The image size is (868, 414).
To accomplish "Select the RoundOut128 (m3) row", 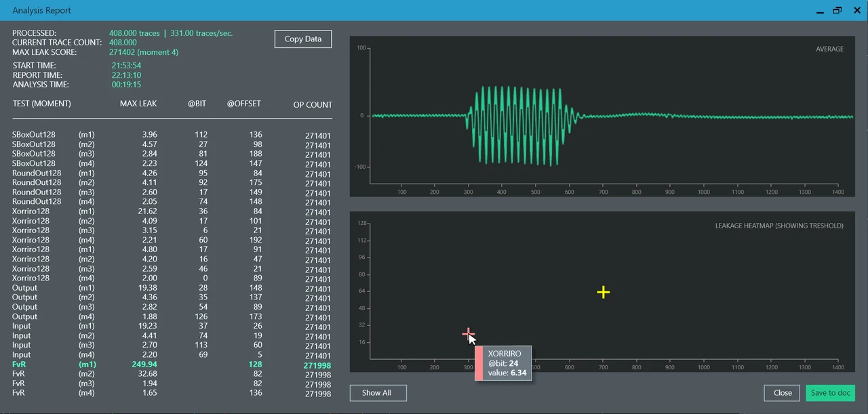I will (172, 192).
